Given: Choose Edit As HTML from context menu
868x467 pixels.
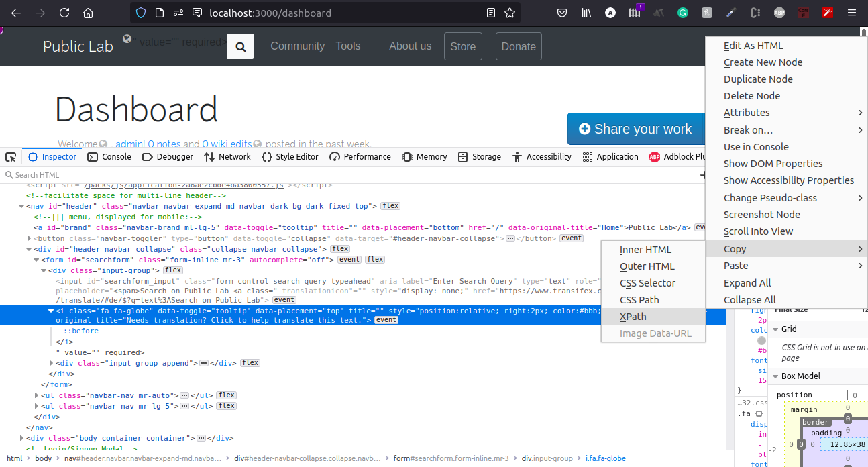Looking at the screenshot, I should [x=786, y=46].
